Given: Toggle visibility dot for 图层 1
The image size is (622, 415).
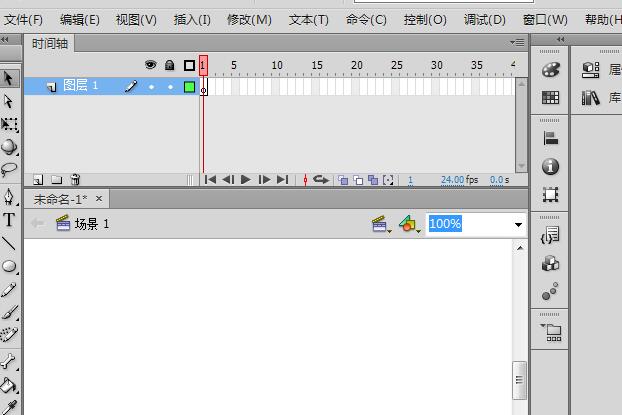Looking at the screenshot, I should [151, 87].
